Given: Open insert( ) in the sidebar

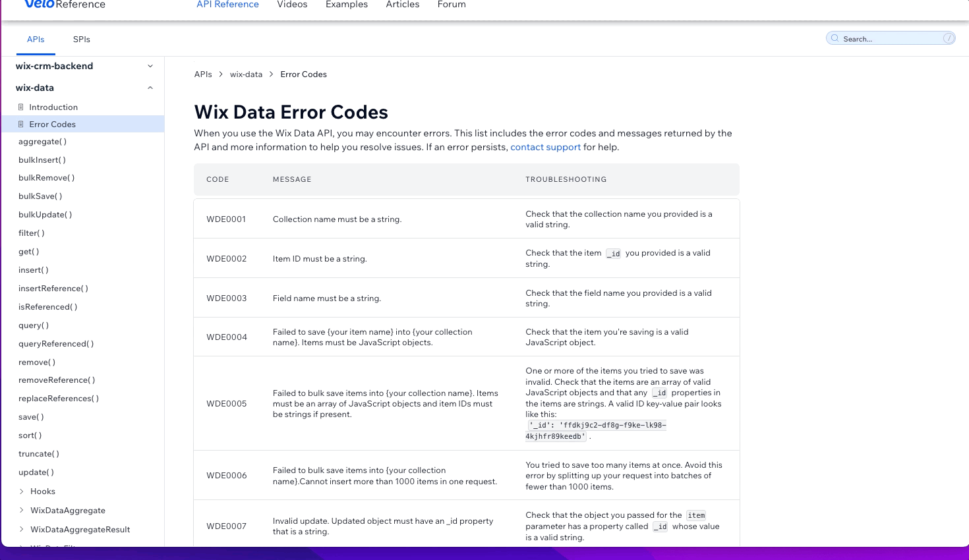Looking at the screenshot, I should pyautogui.click(x=34, y=270).
